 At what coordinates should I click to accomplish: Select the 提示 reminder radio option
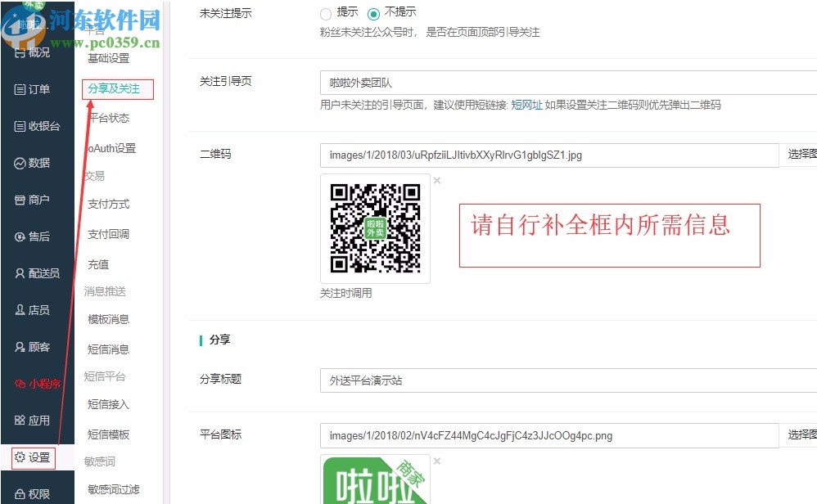click(x=325, y=14)
